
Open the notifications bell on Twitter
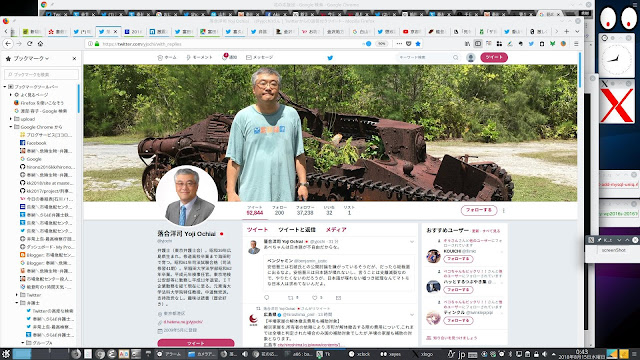point(229,58)
